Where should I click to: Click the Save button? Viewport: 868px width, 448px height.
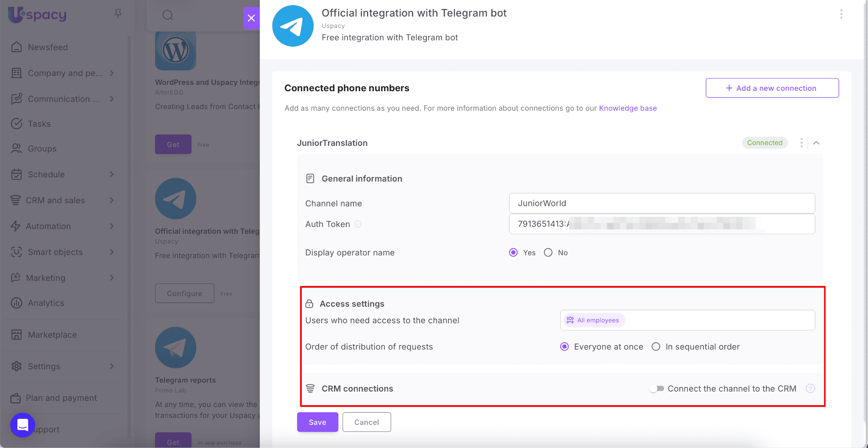317,422
